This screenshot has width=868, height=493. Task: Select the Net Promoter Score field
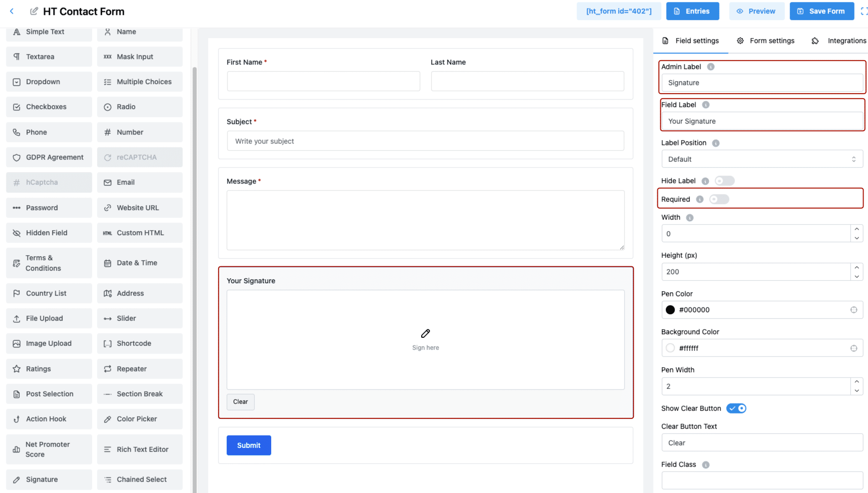[49, 449]
